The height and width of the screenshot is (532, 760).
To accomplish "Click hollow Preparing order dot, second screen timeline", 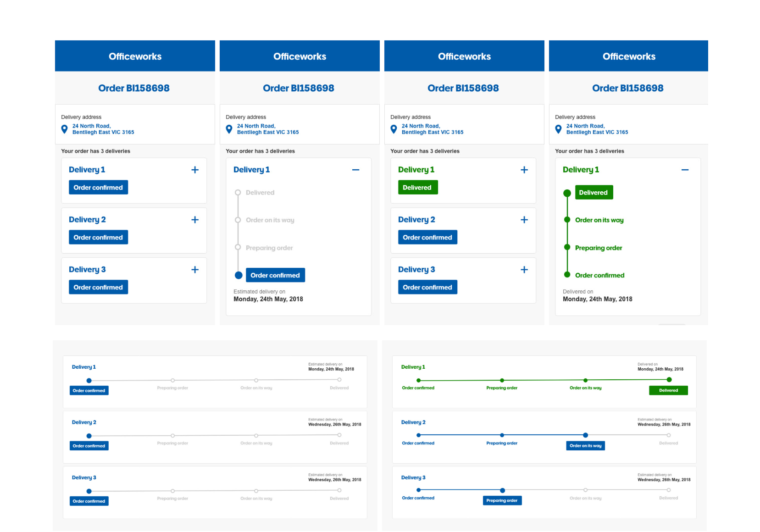I will click(x=238, y=247).
